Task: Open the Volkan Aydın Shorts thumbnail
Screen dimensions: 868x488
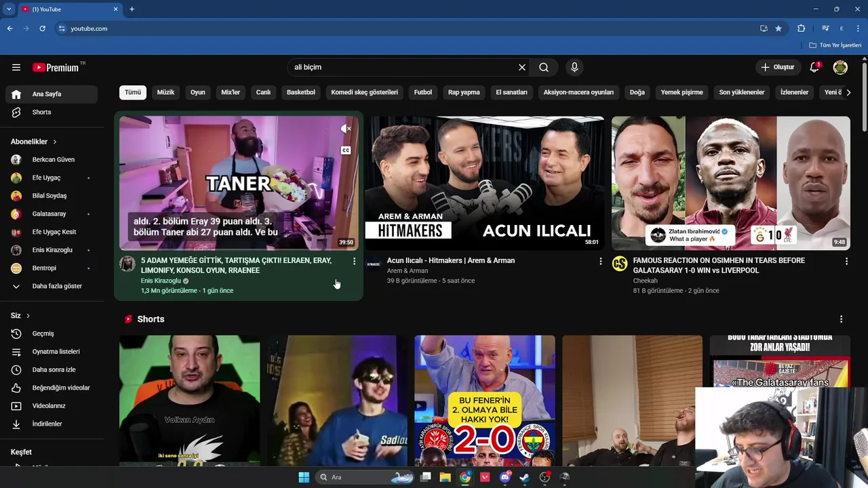Action: tap(189, 400)
